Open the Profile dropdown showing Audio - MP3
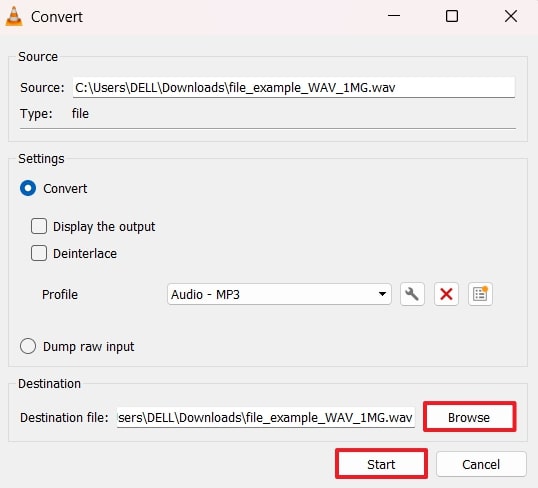 click(279, 294)
